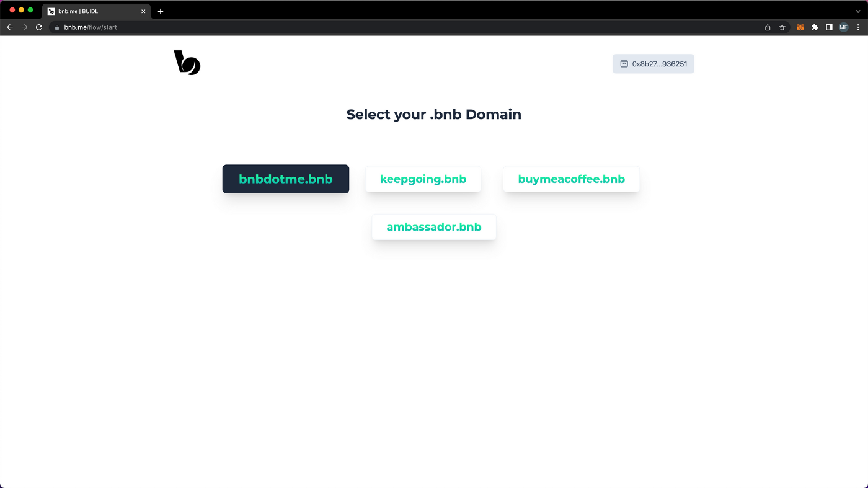The height and width of the screenshot is (488, 868).
Task: Open the Chrome three-dot menu
Action: [858, 27]
